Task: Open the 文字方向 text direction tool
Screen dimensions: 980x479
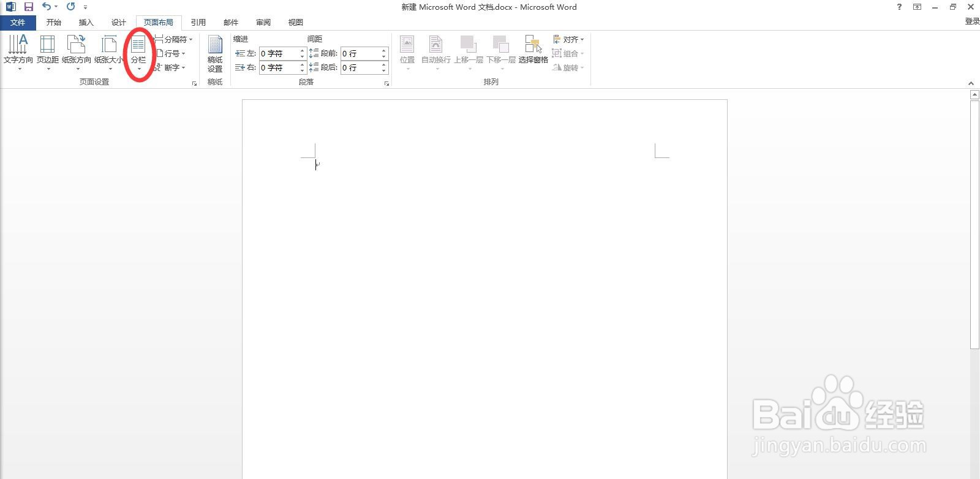Action: (18, 53)
